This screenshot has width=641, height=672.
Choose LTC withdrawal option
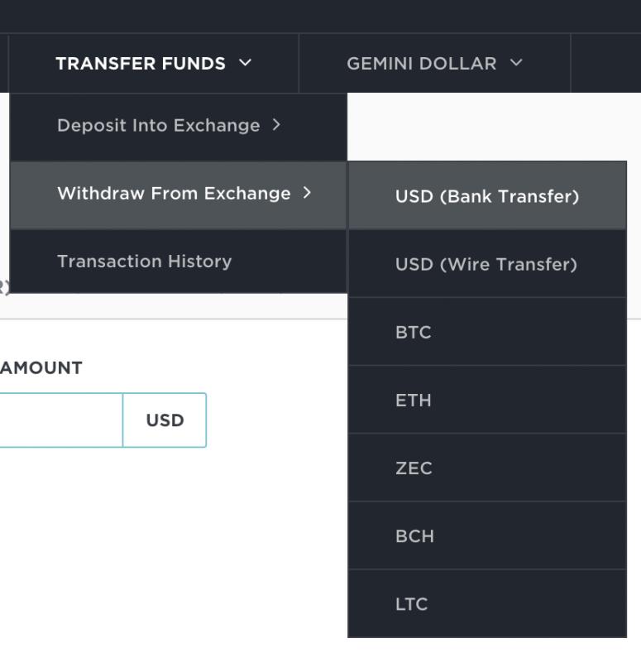412,604
